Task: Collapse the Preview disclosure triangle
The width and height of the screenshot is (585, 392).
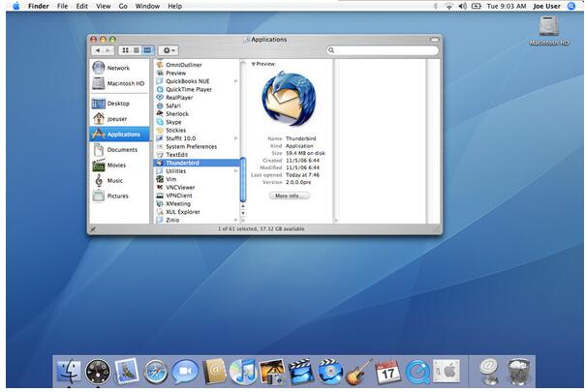Action: coord(253,64)
